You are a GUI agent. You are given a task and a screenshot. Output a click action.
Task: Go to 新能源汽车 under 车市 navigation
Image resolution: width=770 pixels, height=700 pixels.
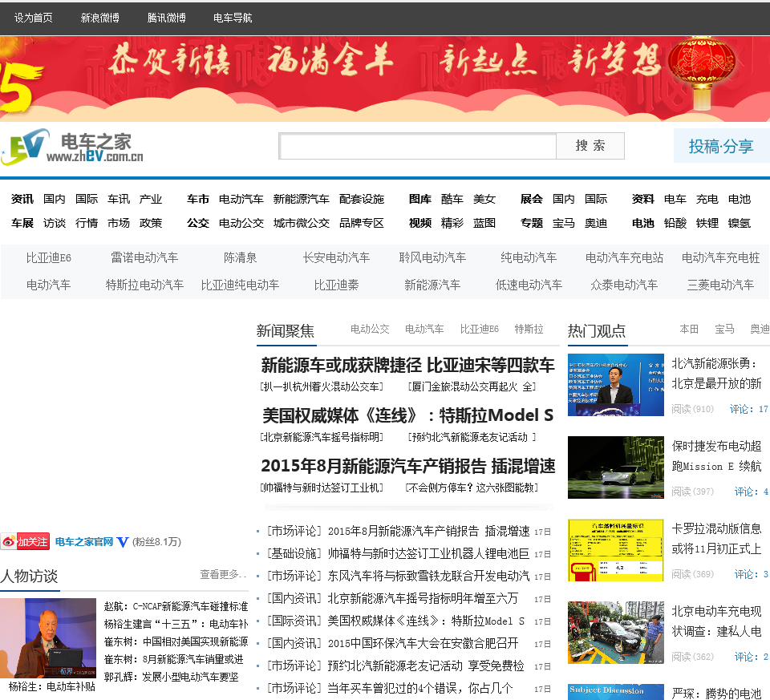[x=301, y=199]
